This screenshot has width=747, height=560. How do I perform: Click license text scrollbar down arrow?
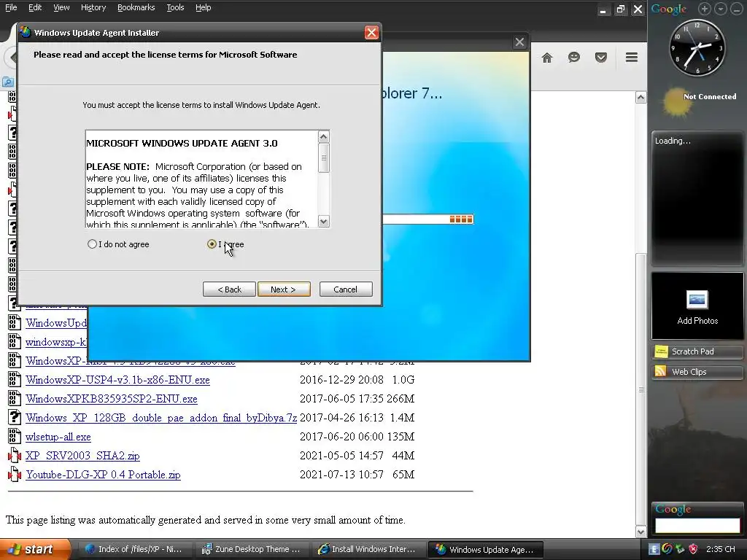323,222
